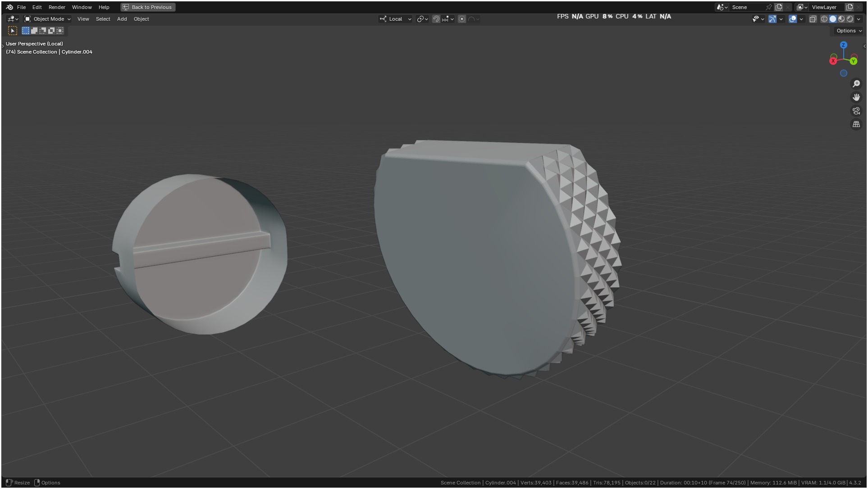
Task: Open Local transform orientation dropdown
Action: coord(396,19)
